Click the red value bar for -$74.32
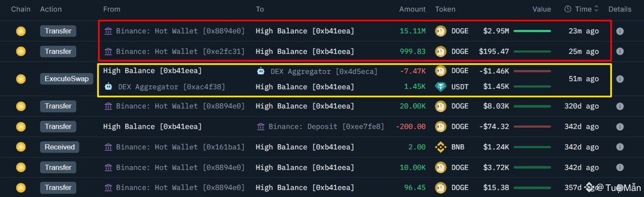 pyautogui.click(x=532, y=127)
